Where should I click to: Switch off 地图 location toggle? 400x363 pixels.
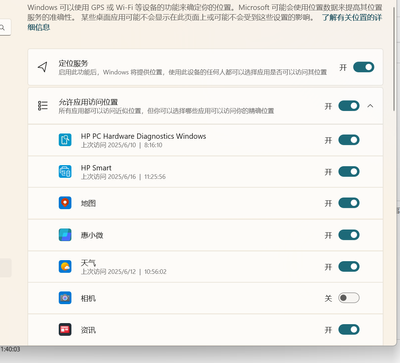[349, 203]
